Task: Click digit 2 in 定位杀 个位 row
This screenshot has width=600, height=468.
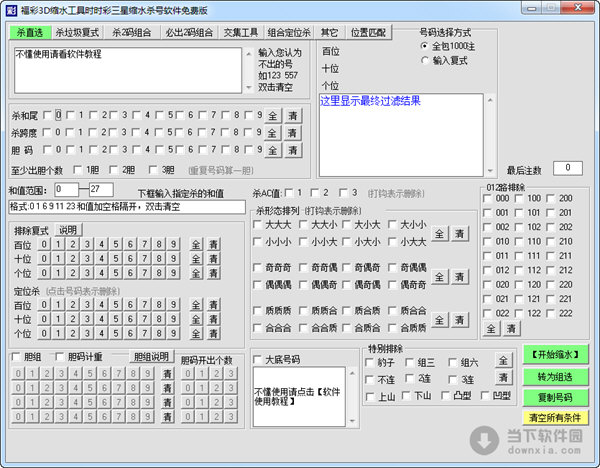Action: (73, 333)
